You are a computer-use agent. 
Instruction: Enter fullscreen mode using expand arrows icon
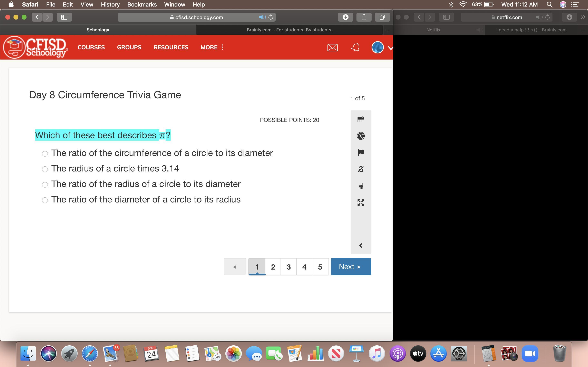tap(361, 203)
